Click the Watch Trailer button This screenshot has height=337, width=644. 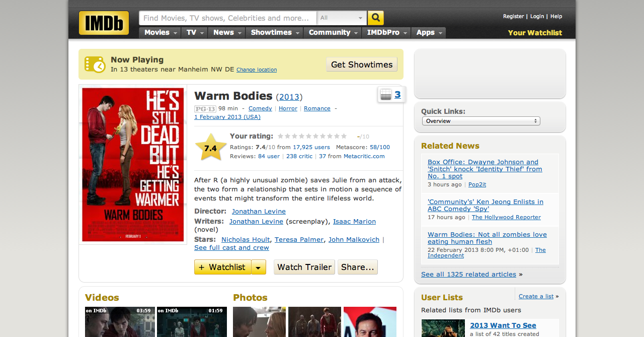[304, 267]
